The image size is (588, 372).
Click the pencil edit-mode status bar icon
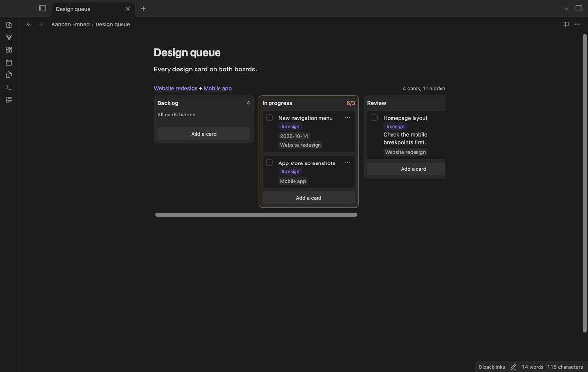(514, 367)
